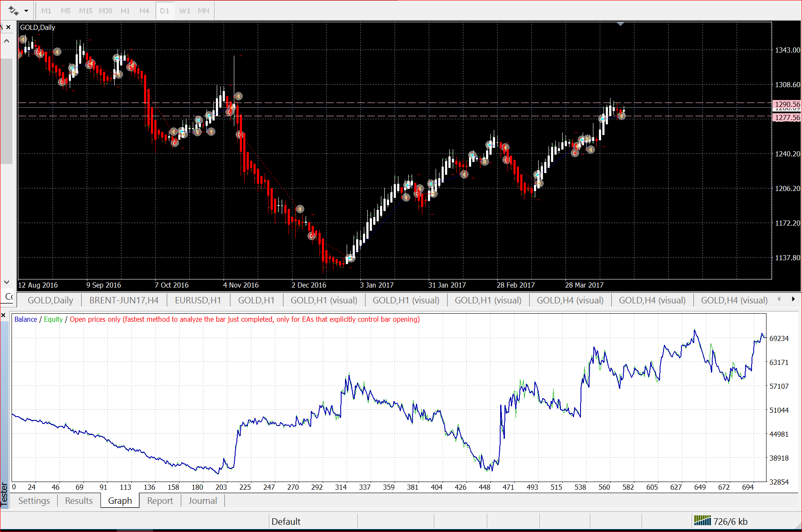Image resolution: width=802 pixels, height=532 pixels.
Task: Close the Tester panel with X
Action: point(3,315)
